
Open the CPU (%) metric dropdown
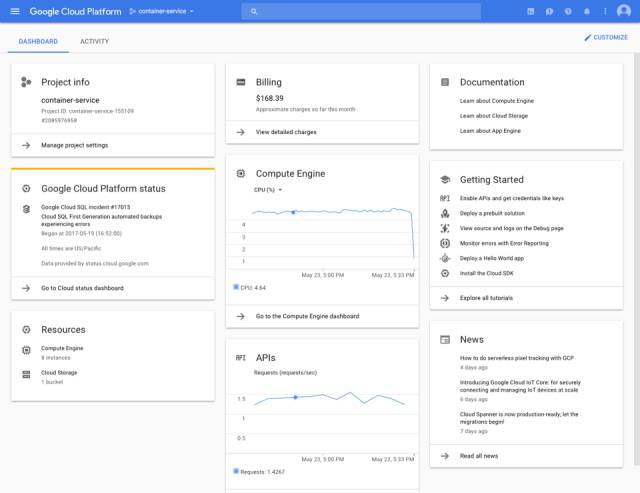pyautogui.click(x=268, y=189)
